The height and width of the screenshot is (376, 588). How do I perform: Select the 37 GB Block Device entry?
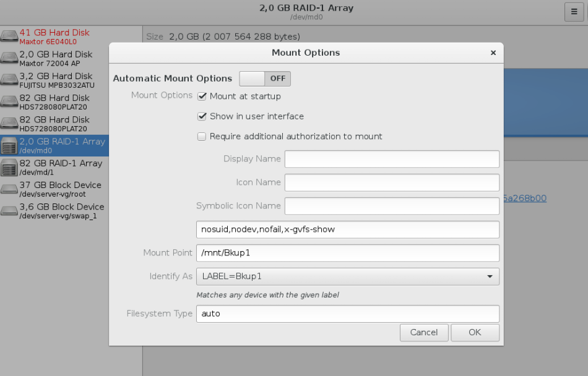pyautogui.click(x=54, y=189)
